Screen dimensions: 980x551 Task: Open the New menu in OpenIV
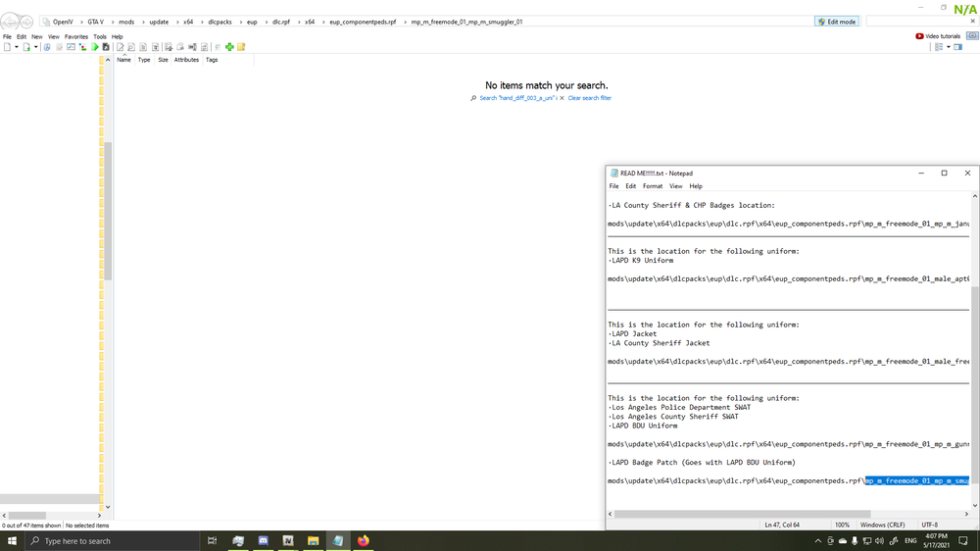pos(37,37)
